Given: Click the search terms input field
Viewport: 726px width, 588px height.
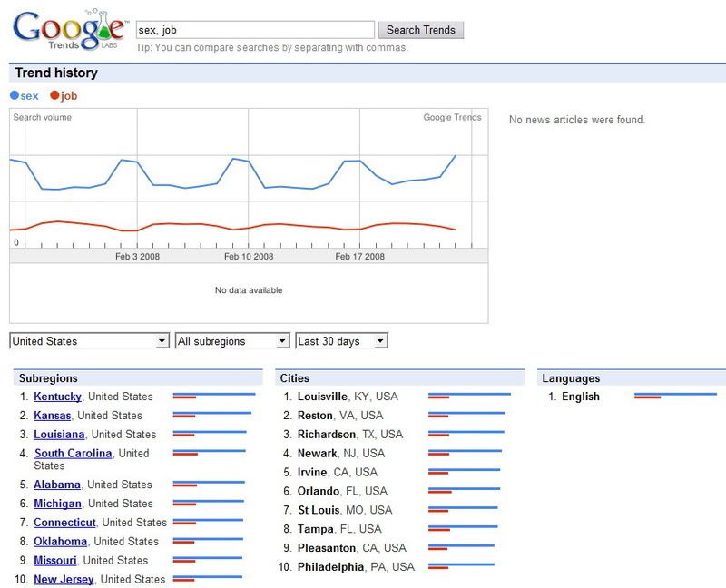Looking at the screenshot, I should [254, 30].
